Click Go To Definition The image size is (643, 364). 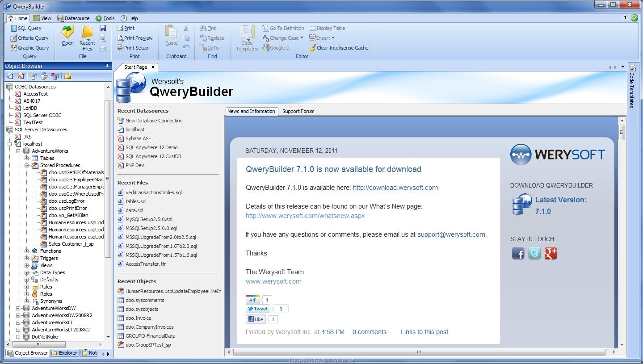(x=283, y=28)
